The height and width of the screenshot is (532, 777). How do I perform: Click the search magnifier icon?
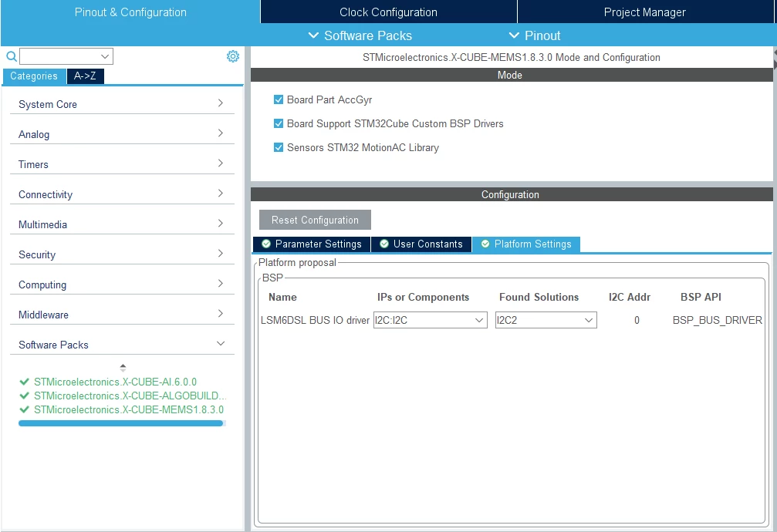(x=12, y=56)
